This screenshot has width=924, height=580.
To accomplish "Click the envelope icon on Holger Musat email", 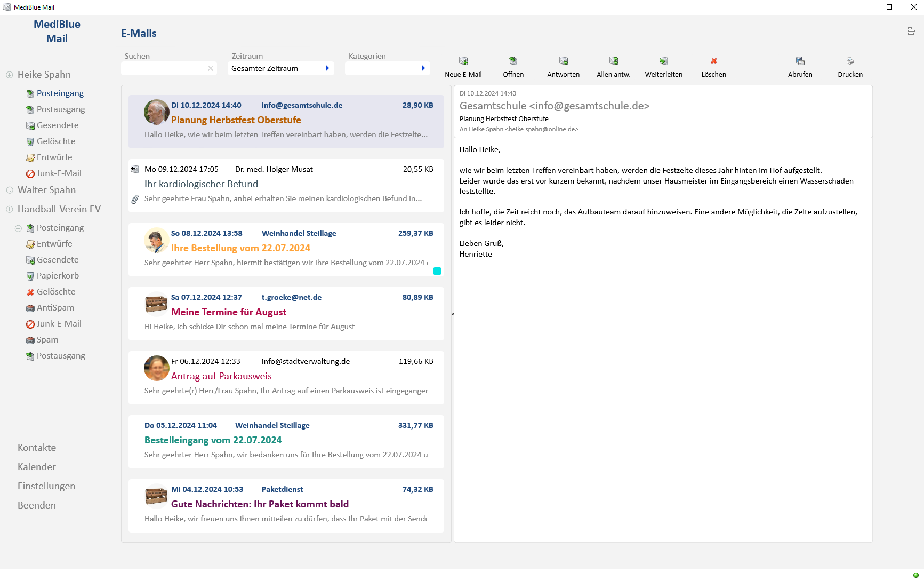I will pos(135,169).
